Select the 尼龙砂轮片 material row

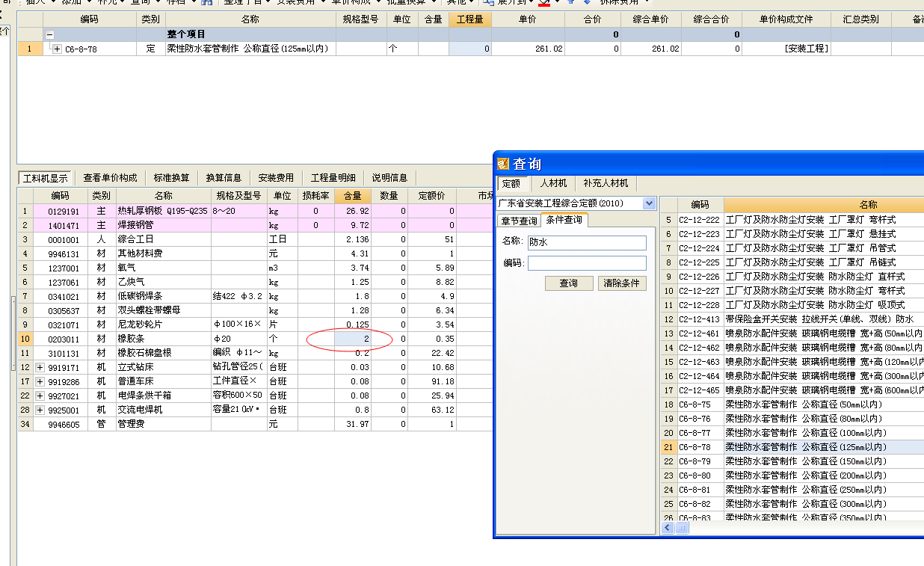click(x=254, y=324)
